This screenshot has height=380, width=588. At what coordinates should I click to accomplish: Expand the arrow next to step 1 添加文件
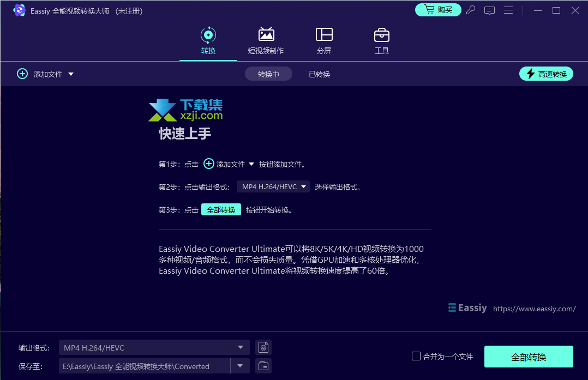(251, 164)
